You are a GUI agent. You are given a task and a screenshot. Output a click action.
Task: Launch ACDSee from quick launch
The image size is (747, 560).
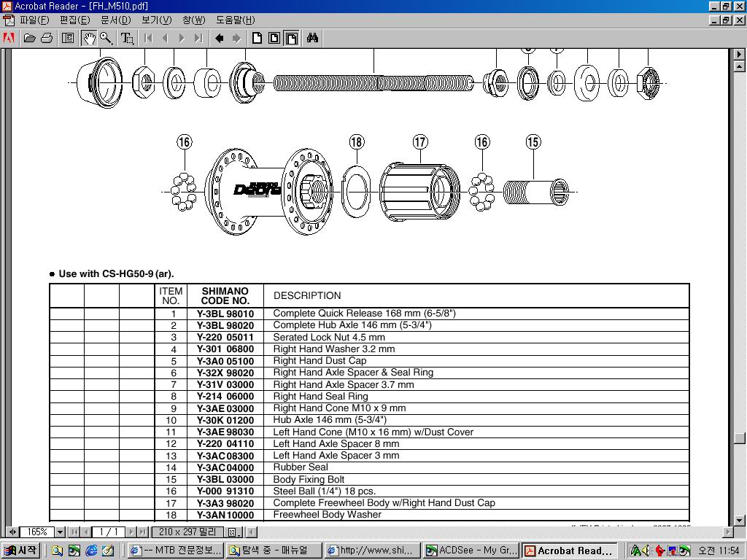(74, 551)
